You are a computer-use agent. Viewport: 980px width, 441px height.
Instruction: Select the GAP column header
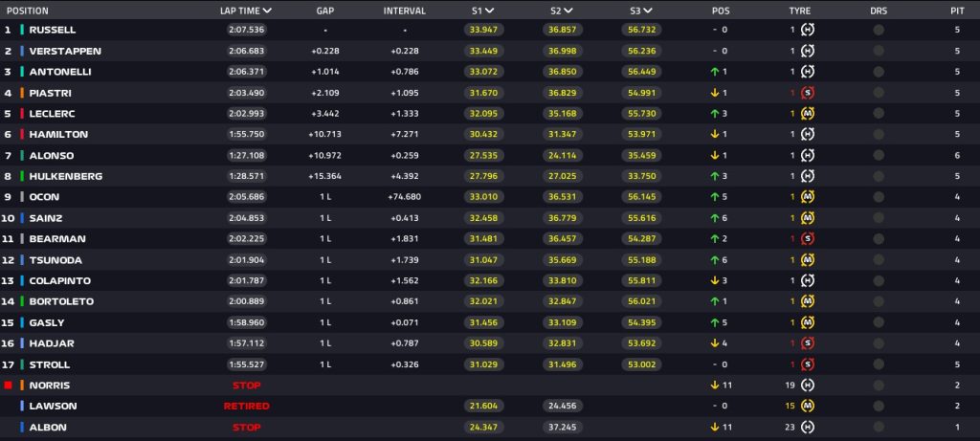(324, 11)
